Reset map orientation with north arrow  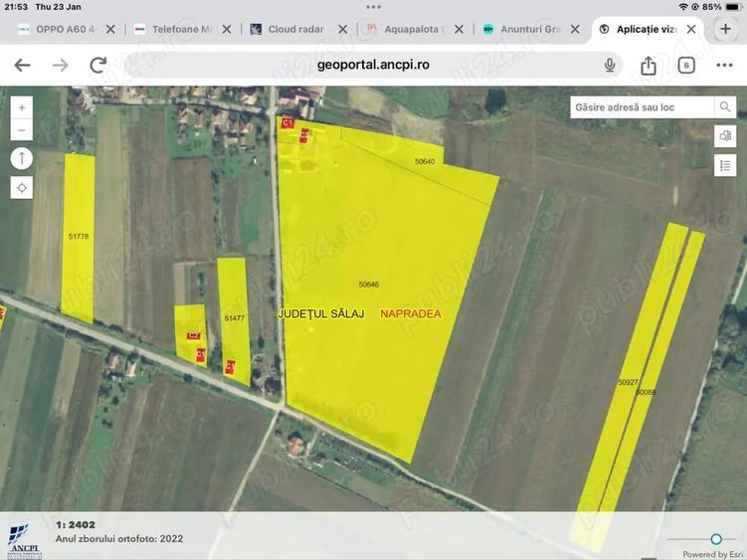(22, 158)
